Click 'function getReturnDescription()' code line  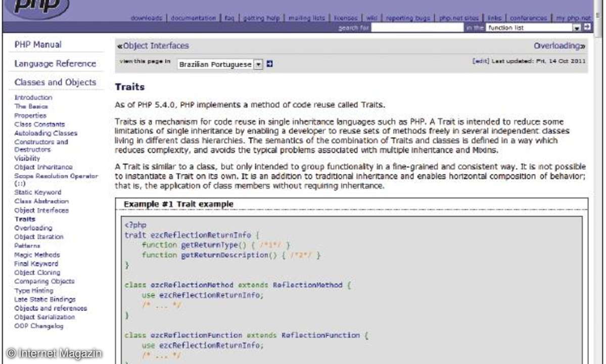coord(231,255)
